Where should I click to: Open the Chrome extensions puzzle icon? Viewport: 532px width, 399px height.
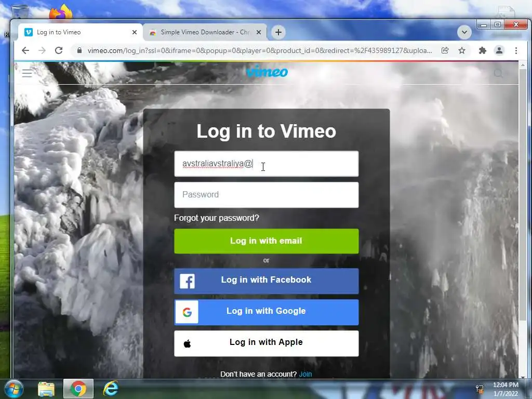pos(482,50)
